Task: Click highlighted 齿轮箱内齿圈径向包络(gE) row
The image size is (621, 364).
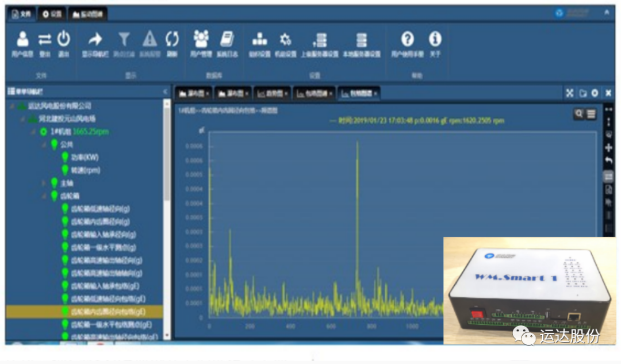Action: pyautogui.click(x=84, y=312)
